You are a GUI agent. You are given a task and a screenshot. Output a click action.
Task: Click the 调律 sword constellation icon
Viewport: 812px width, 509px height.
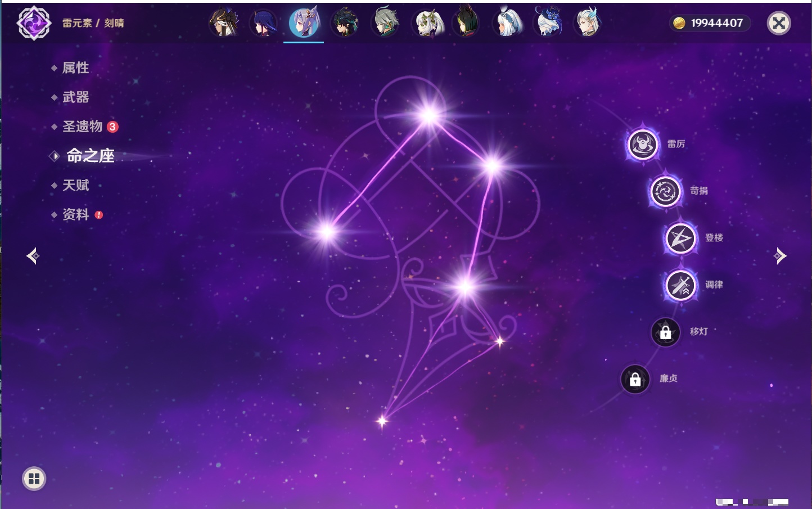[680, 285]
